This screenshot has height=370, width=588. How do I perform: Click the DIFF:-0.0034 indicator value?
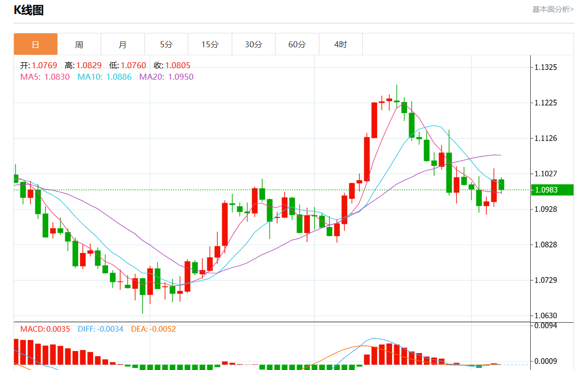101,329
